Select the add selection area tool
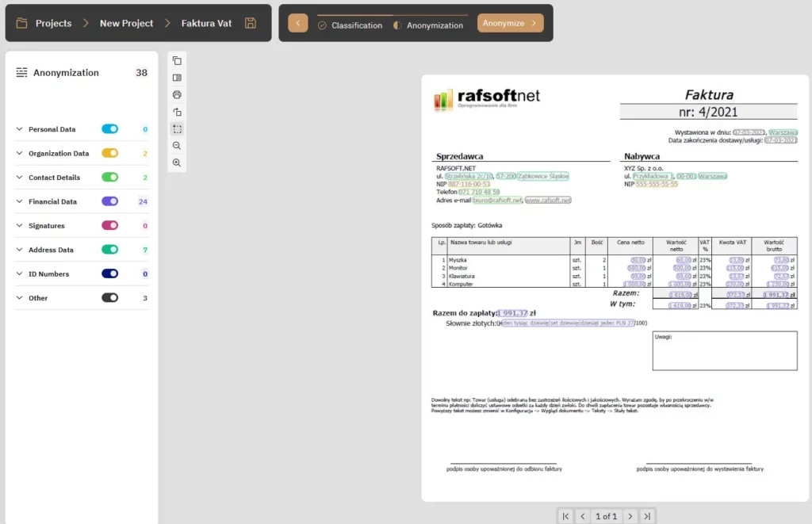Screen dimensions: 812x524 pyautogui.click(x=177, y=129)
